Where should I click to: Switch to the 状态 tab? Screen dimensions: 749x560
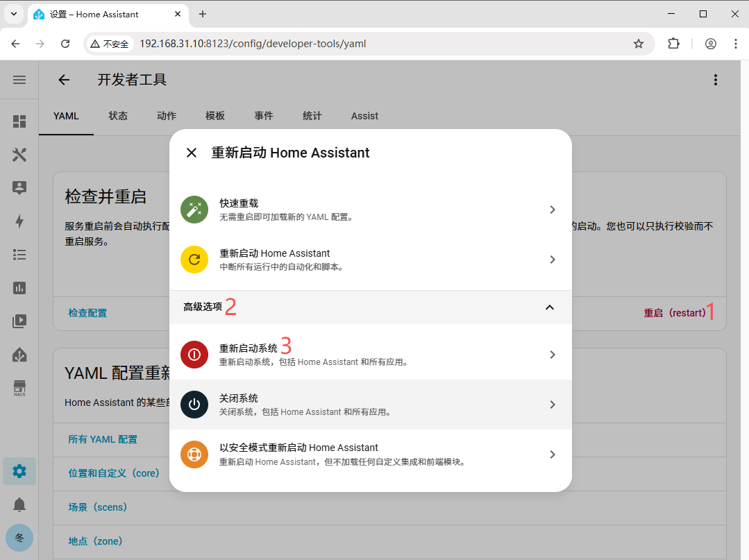118,116
